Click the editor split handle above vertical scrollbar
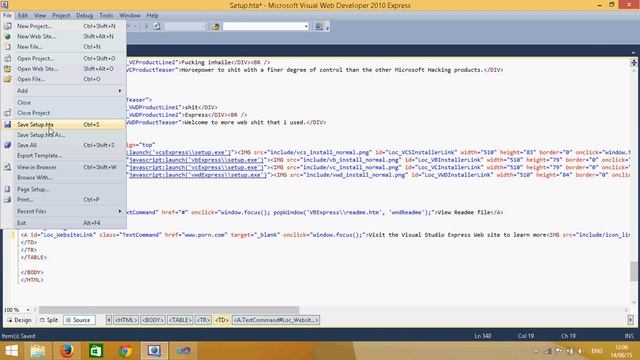The image size is (640, 360). tap(633, 62)
